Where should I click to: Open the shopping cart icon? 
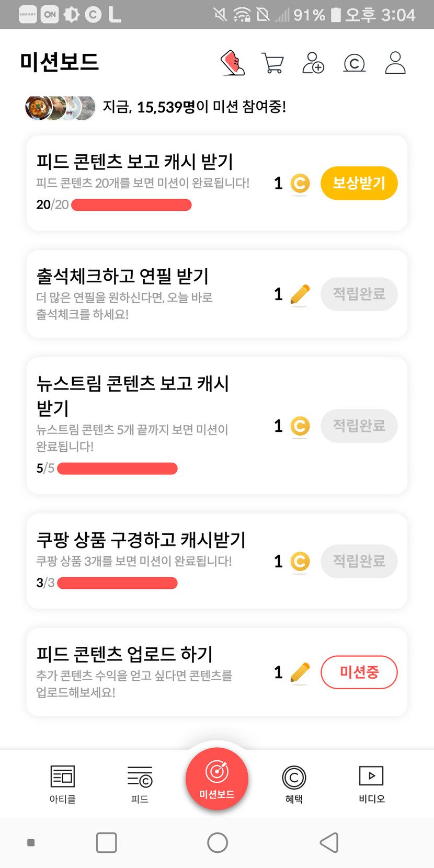(272, 63)
